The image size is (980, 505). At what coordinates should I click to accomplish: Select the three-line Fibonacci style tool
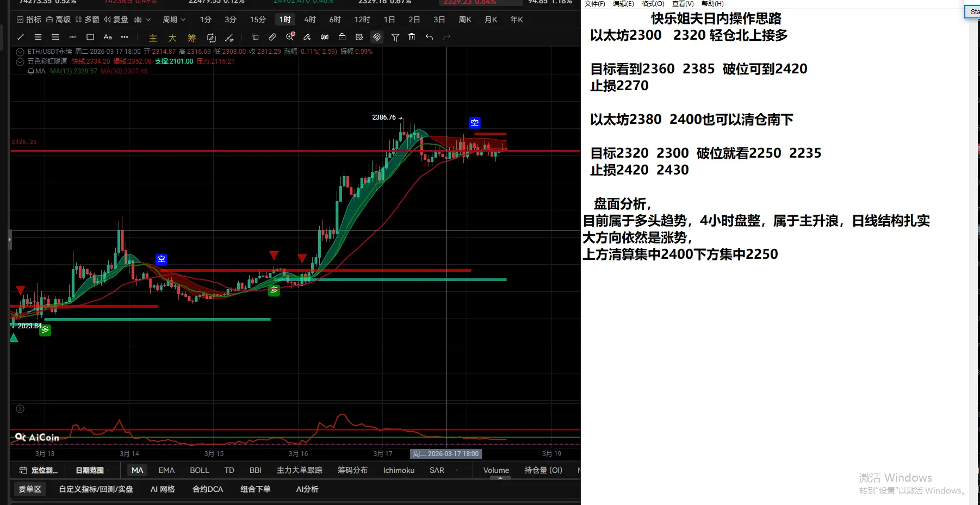pos(55,37)
